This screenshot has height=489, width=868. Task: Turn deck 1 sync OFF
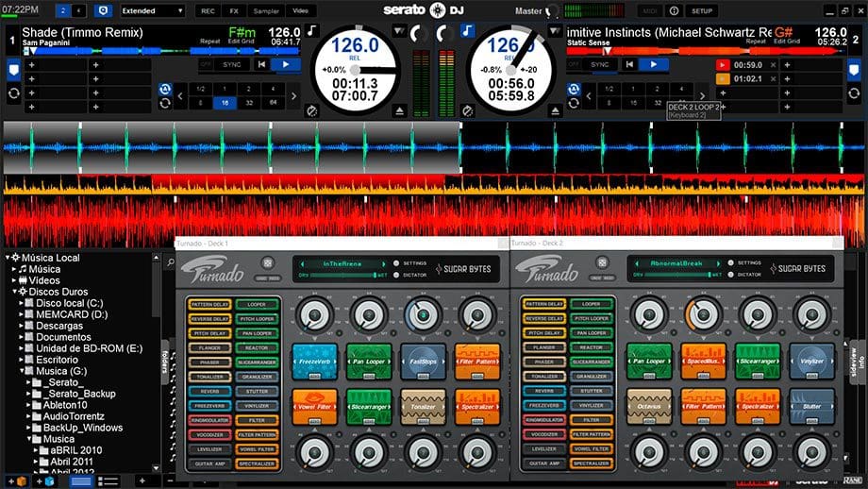tap(206, 65)
